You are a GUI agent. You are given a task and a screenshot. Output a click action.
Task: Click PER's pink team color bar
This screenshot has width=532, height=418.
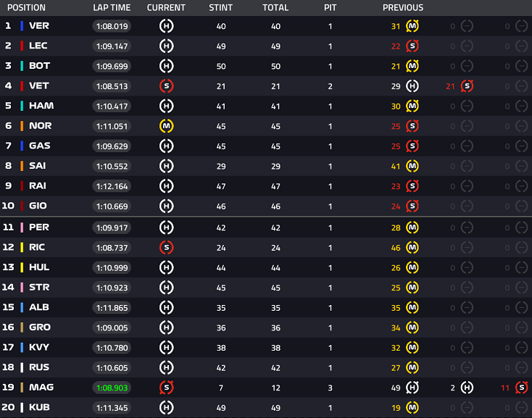click(22, 227)
